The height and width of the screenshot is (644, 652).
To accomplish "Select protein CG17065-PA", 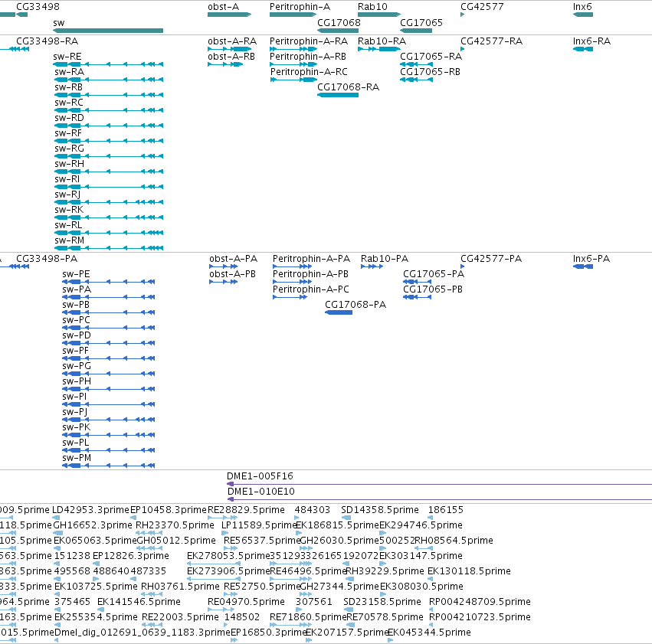I will tap(417, 282).
